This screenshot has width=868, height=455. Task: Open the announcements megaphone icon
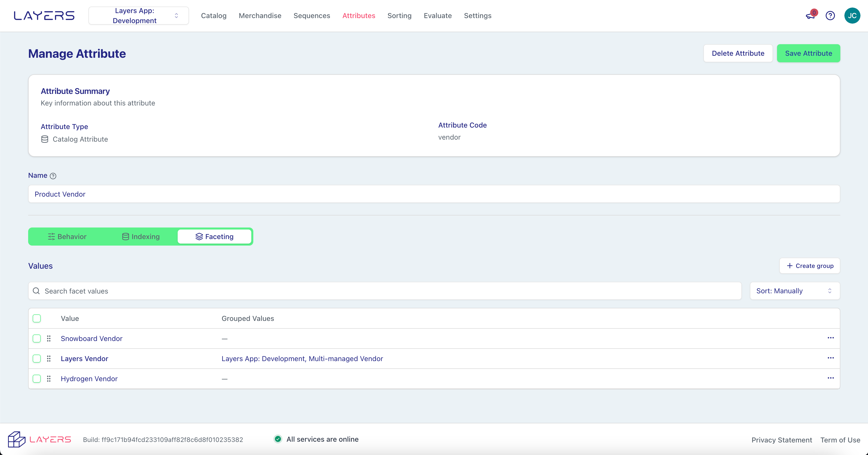click(810, 16)
